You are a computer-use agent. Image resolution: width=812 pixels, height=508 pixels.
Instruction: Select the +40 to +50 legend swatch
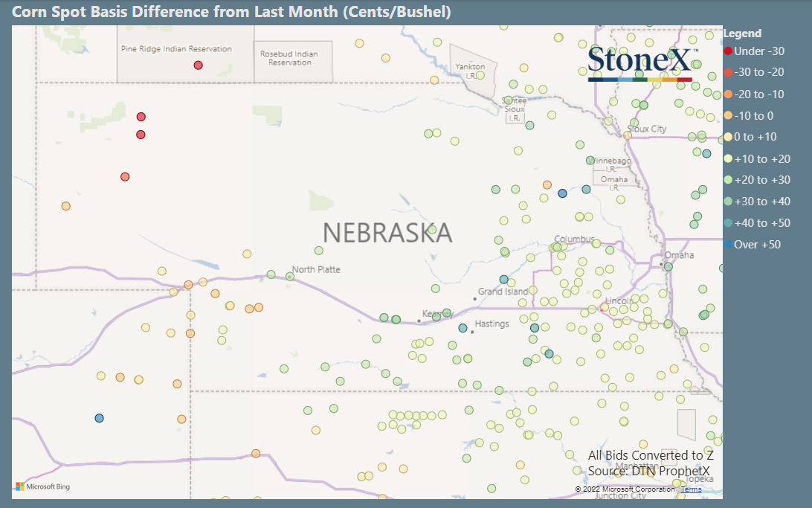pos(728,222)
